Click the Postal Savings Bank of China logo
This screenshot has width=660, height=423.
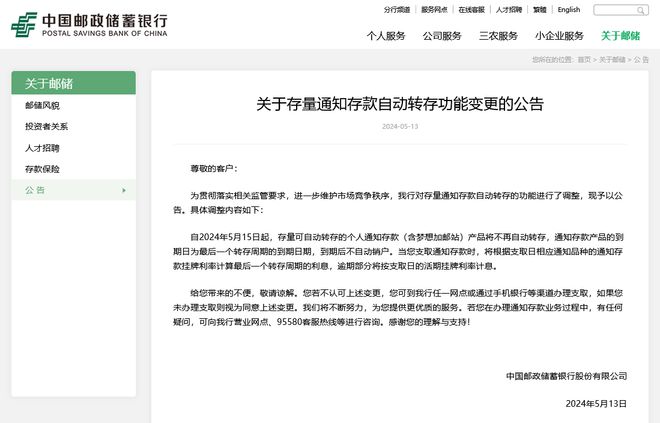pyautogui.click(x=89, y=25)
